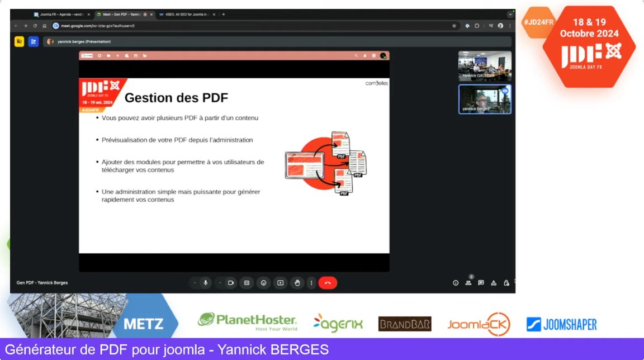The image size is (644, 360).
Task: Show the people panel
Action: 468,283
